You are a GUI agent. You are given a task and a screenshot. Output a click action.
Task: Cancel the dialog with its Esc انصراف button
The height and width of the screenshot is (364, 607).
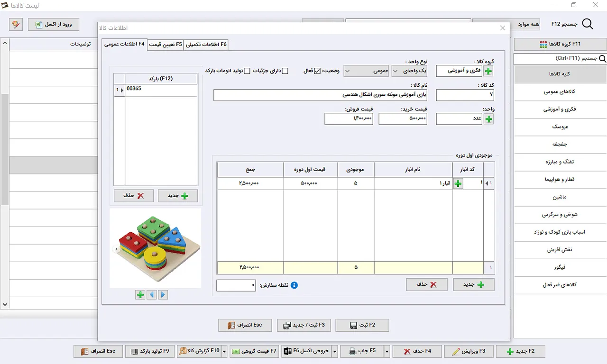[x=245, y=325]
